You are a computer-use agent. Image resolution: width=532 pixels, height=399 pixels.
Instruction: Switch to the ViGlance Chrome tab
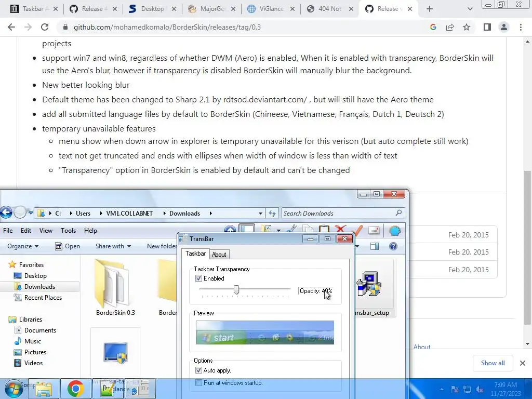(271, 9)
